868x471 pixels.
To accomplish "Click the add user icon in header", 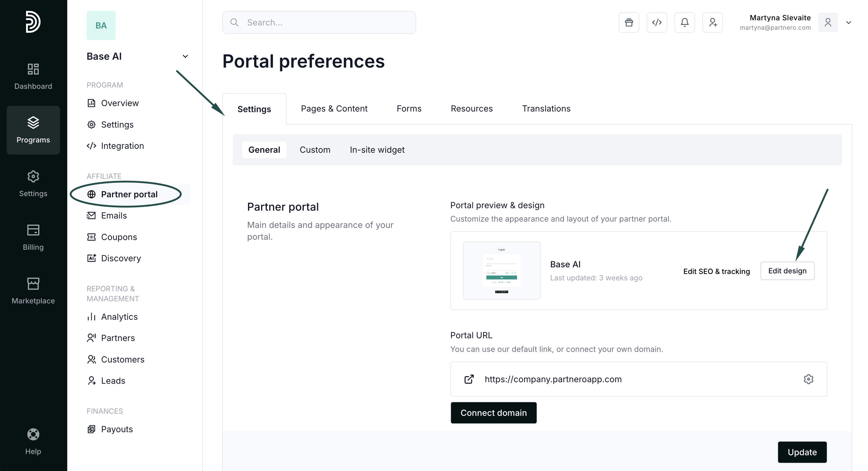I will click(x=712, y=23).
